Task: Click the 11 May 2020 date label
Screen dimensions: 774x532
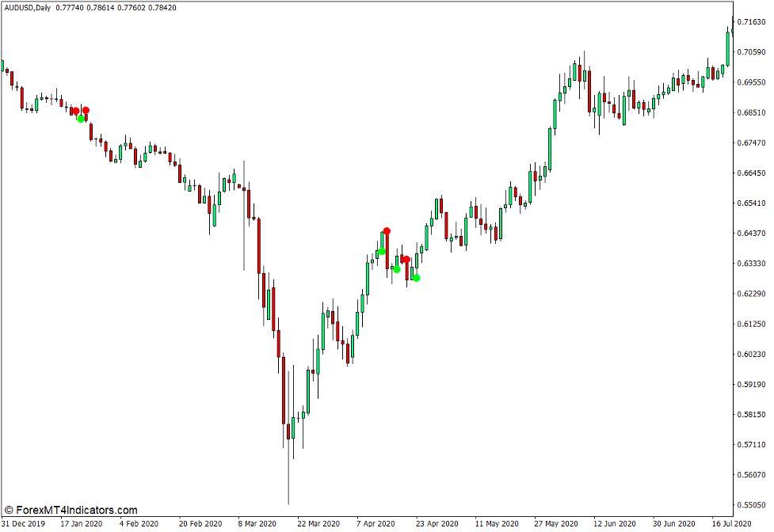Action: [x=497, y=524]
